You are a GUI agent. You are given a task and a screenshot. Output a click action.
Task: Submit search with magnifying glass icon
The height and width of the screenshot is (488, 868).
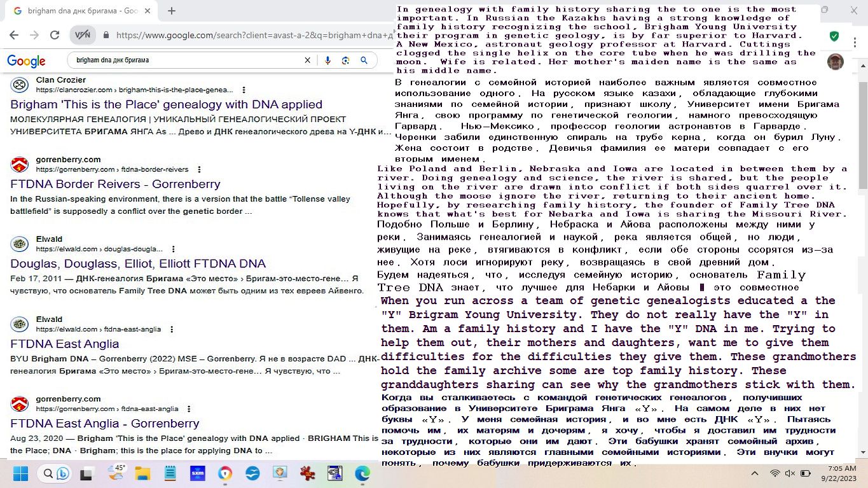click(364, 60)
